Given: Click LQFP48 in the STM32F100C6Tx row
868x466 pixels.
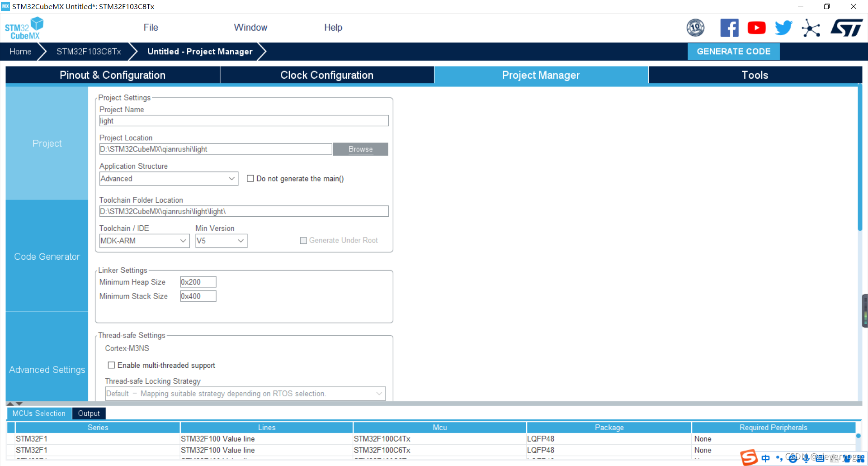Looking at the screenshot, I should pyautogui.click(x=541, y=450).
